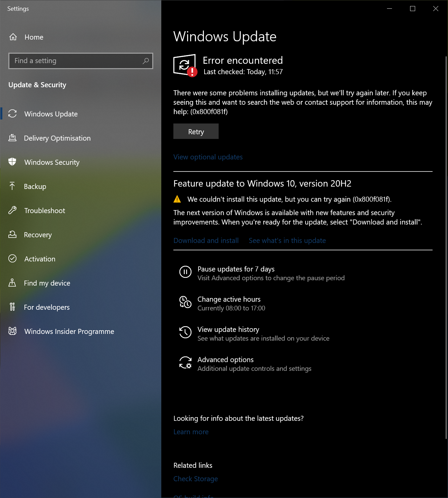Click the Windows Security shield icon
The width and height of the screenshot is (448, 498).
click(x=12, y=162)
